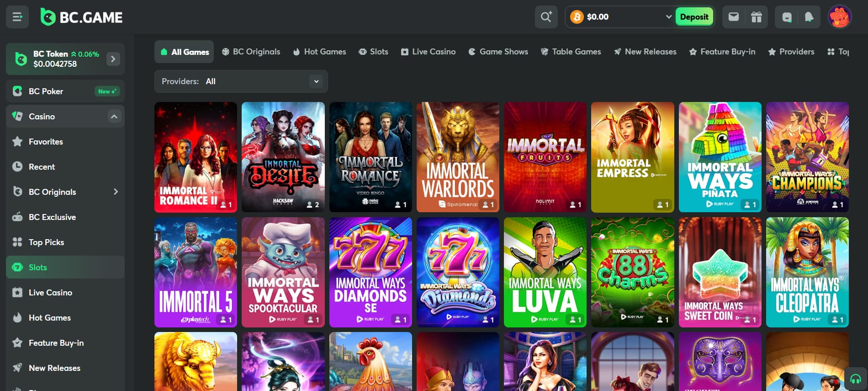Image resolution: width=868 pixels, height=391 pixels.
Task: Click the Hot Games flame icon in sidebar
Action: (x=17, y=318)
